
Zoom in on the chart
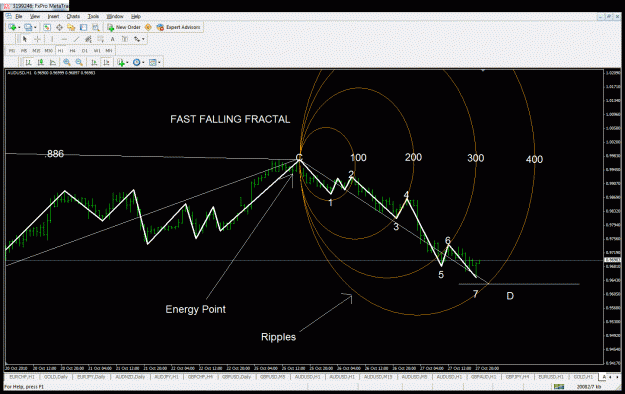[x=67, y=62]
